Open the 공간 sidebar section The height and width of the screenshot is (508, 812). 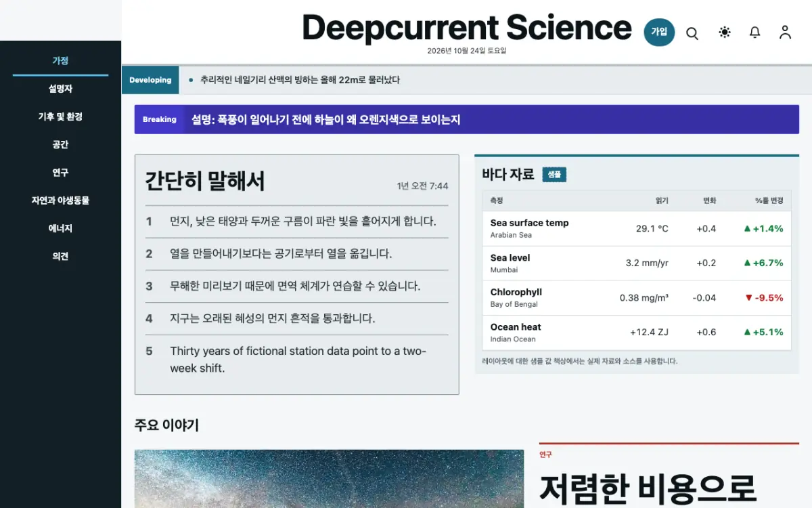pyautogui.click(x=60, y=144)
